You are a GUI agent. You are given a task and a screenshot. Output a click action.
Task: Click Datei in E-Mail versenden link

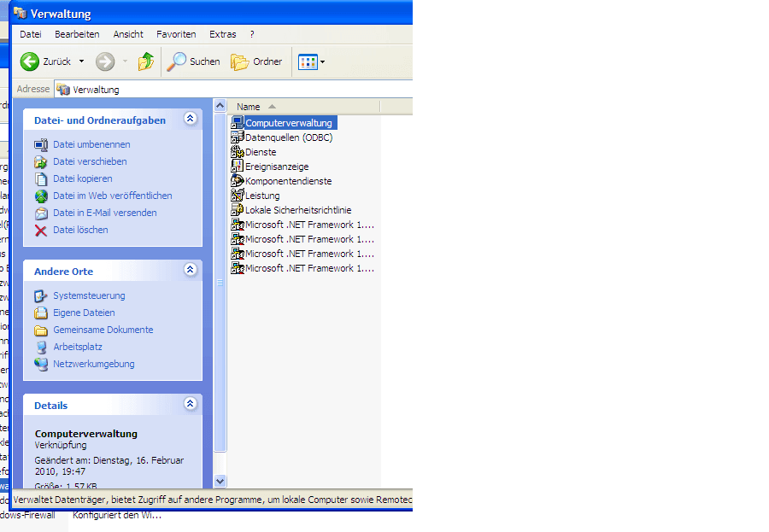pyautogui.click(x=105, y=213)
